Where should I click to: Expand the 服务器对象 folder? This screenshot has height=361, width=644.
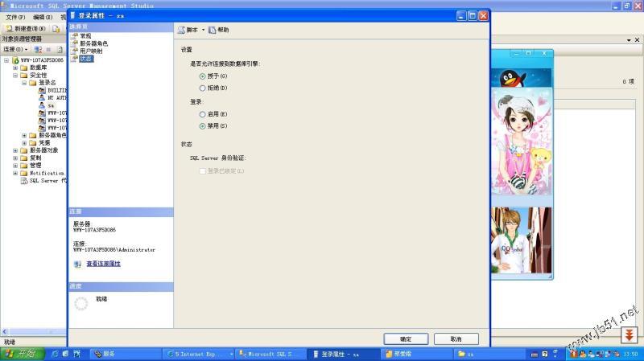15,150
